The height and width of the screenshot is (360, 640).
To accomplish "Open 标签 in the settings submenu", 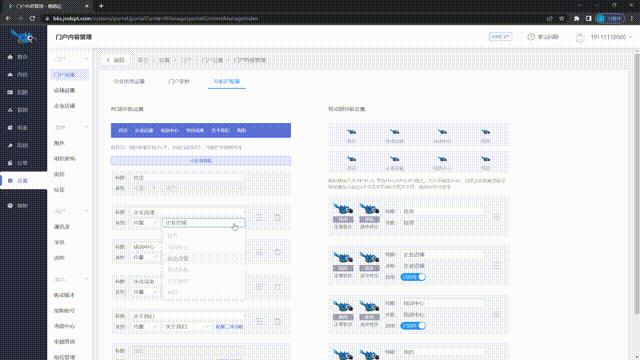I will pos(60,189).
